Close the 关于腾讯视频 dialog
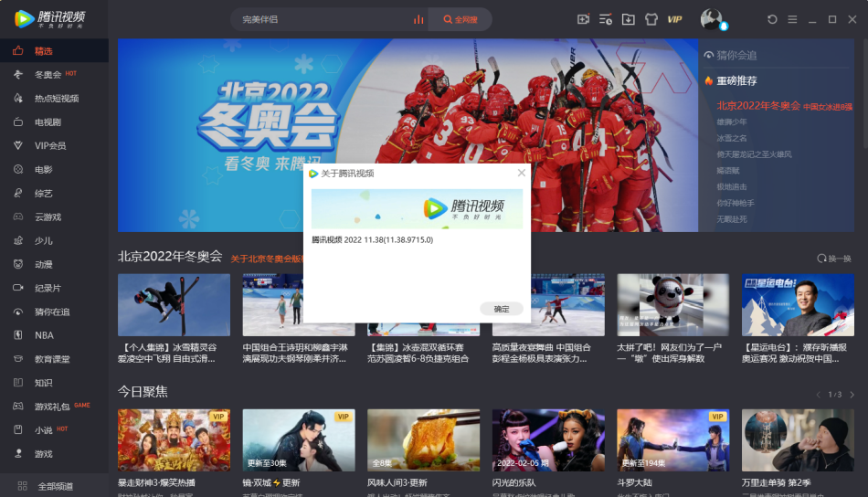 pyautogui.click(x=522, y=173)
